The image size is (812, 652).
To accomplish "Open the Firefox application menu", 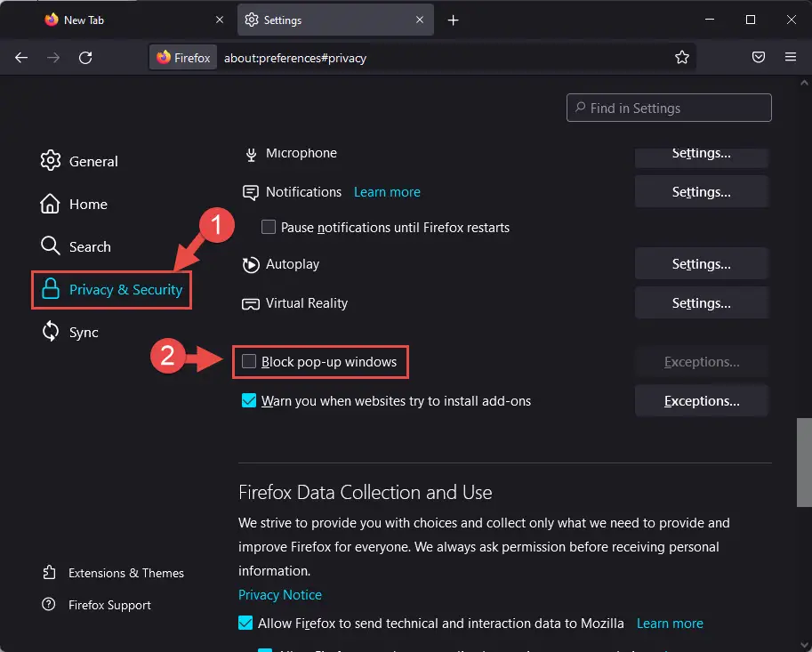I will pos(791,57).
